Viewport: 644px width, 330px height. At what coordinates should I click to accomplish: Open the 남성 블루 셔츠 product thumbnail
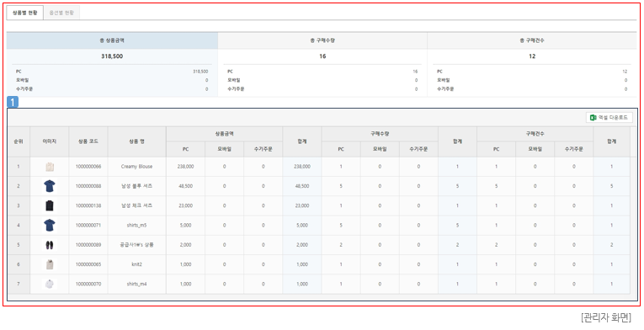[x=50, y=186]
